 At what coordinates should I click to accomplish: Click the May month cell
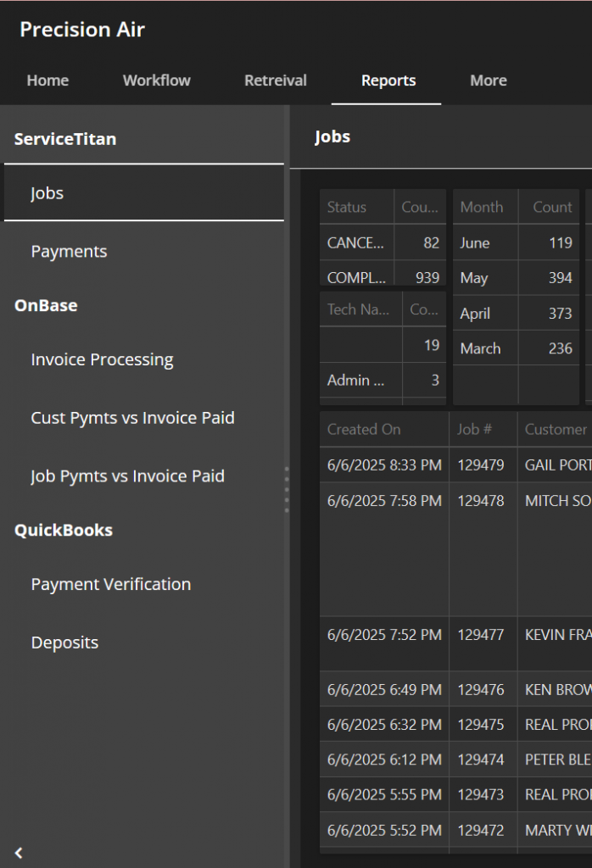point(485,278)
